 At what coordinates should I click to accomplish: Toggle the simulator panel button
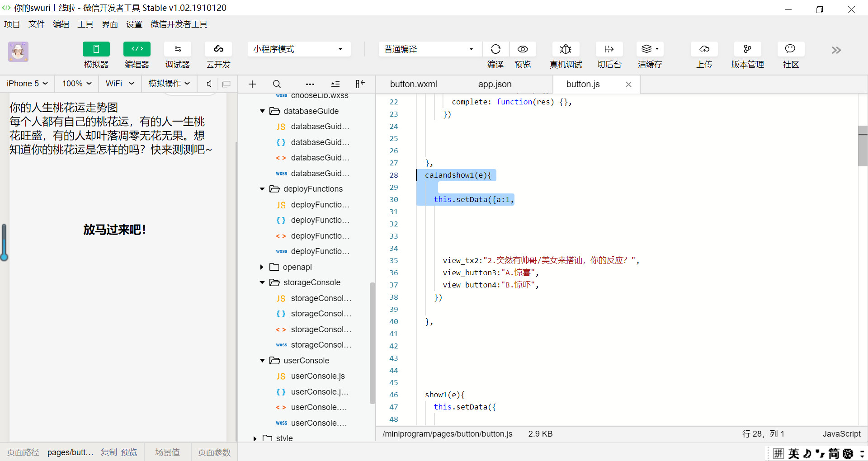[96, 49]
